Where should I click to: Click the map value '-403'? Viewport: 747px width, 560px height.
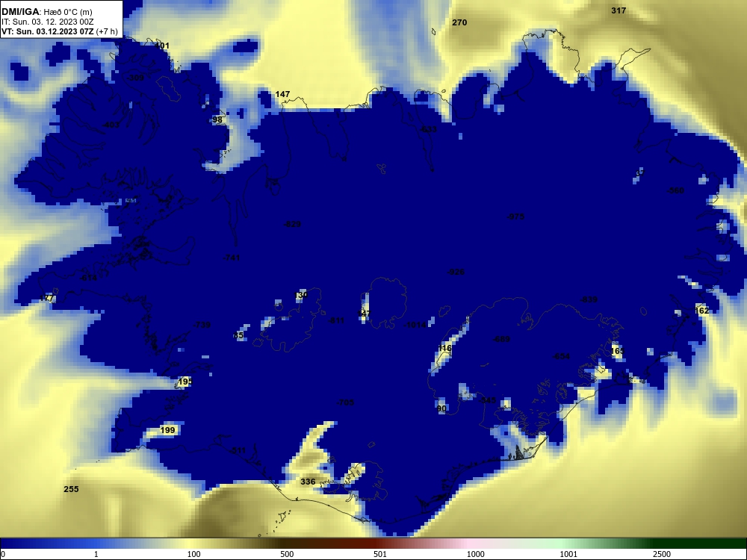(111, 125)
